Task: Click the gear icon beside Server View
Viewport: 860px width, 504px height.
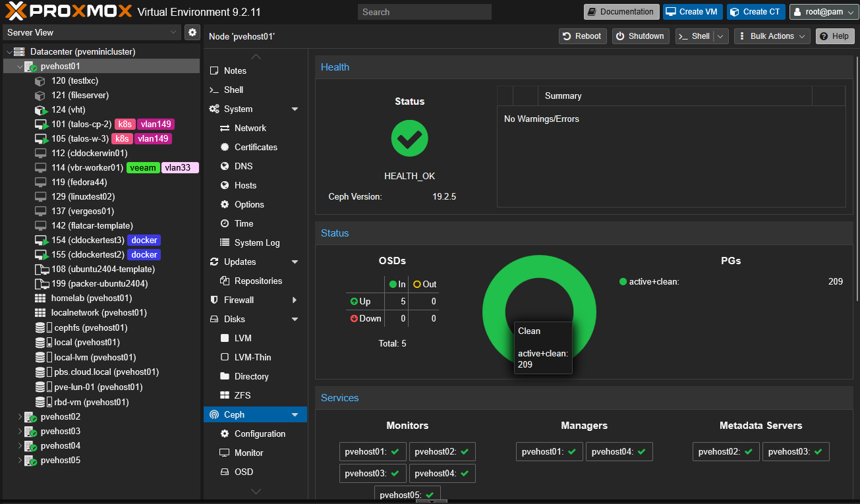Action: click(192, 32)
